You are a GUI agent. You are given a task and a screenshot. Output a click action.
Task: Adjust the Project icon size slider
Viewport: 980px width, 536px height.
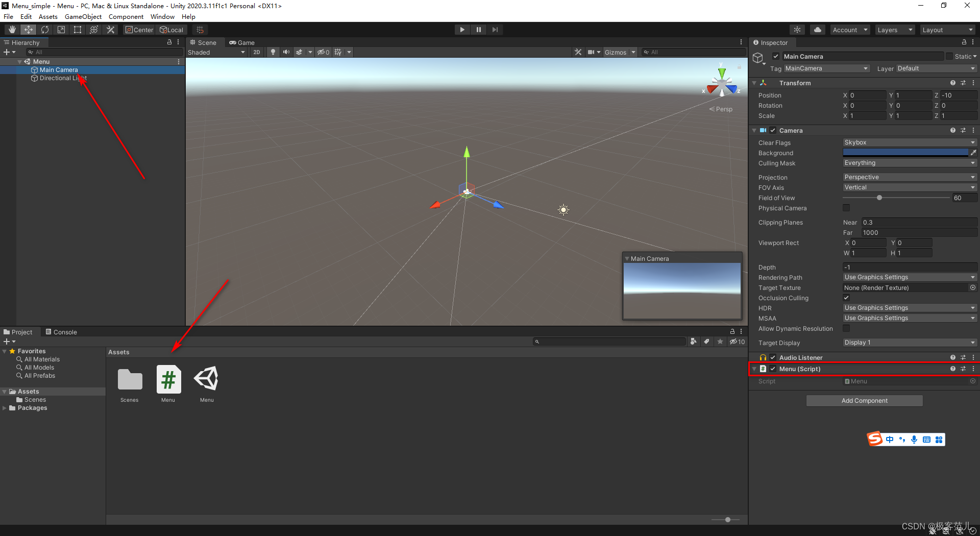727,520
